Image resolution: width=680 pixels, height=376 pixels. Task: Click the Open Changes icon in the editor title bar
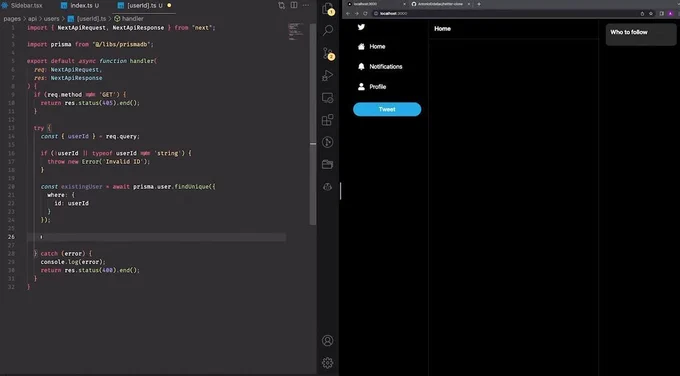[x=281, y=5]
